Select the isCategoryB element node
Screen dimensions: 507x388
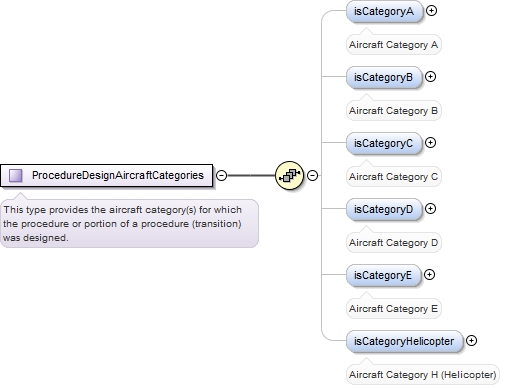pos(384,77)
